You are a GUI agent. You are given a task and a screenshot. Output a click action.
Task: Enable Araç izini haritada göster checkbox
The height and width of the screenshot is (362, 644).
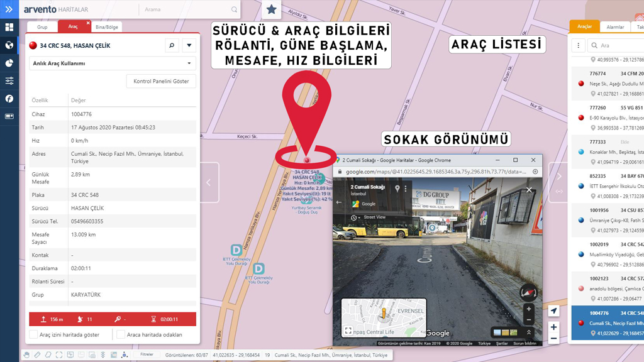34,334
